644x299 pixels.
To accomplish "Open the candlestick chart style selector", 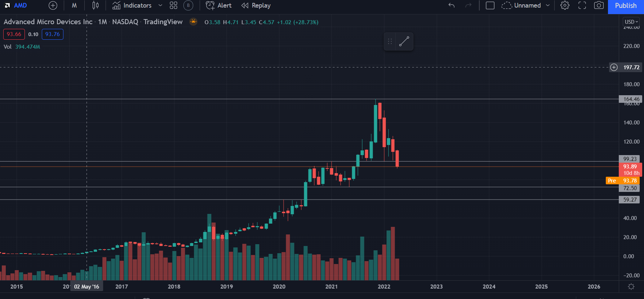I will click(95, 5).
